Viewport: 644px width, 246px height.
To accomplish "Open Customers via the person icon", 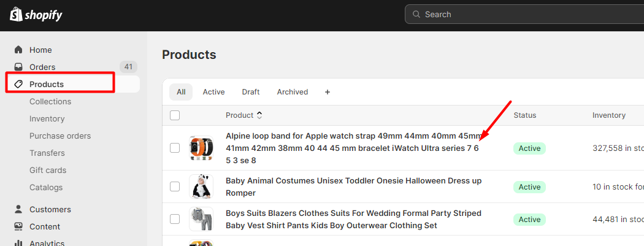I will point(18,209).
